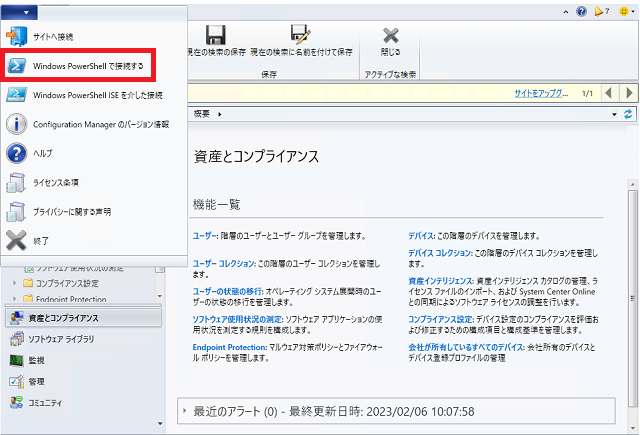Click 終了 X icon in menu
640x435 pixels.
(17, 240)
